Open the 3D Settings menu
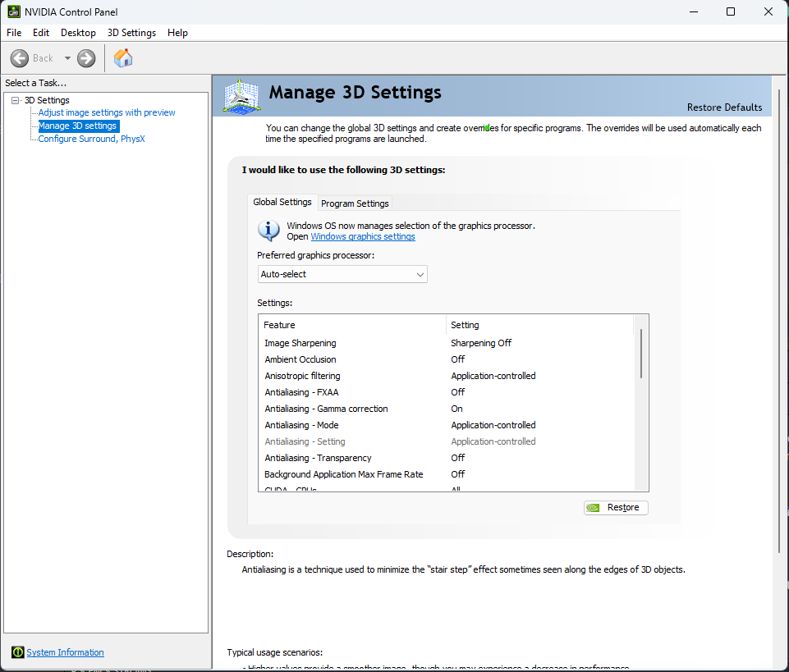The width and height of the screenshot is (789, 672). pos(131,33)
